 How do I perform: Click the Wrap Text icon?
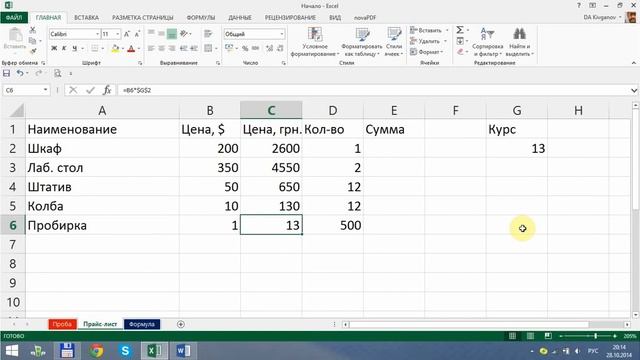208,34
